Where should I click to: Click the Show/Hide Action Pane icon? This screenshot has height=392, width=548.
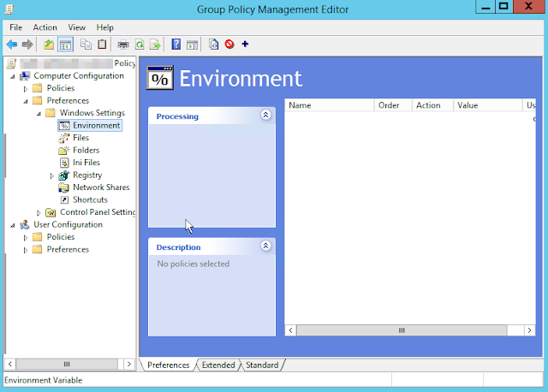click(x=192, y=45)
